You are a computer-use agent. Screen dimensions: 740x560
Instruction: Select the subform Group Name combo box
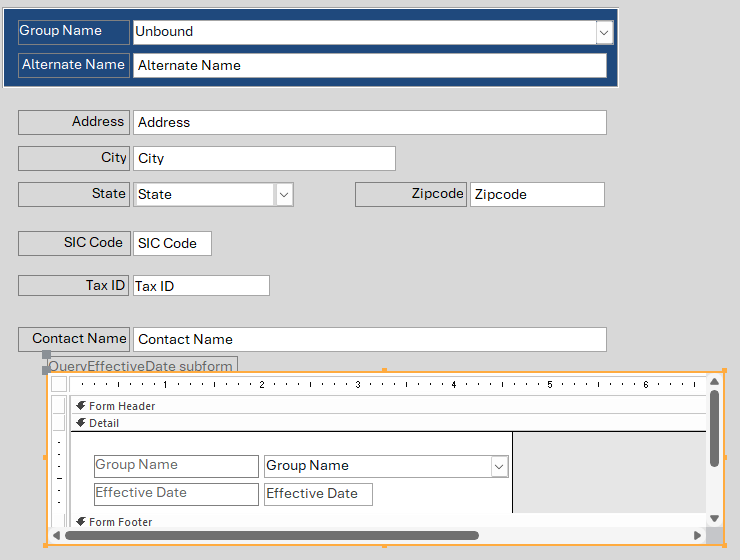[386, 466]
